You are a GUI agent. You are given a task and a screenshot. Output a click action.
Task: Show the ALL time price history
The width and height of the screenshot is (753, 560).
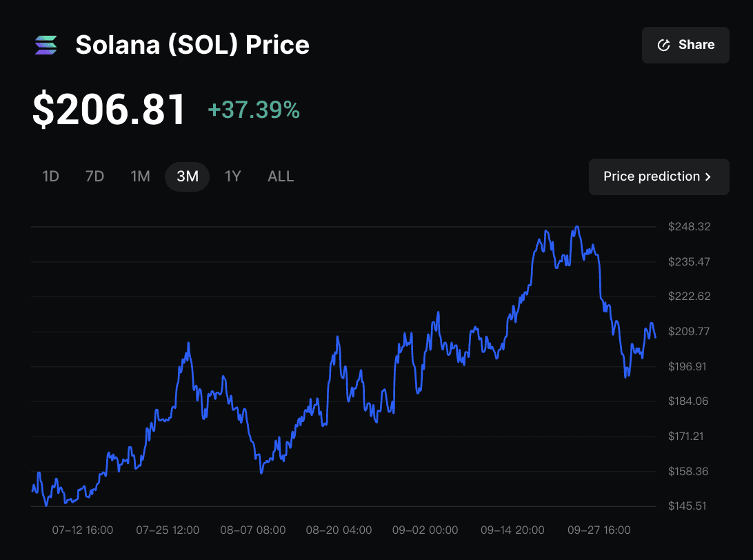coord(281,177)
